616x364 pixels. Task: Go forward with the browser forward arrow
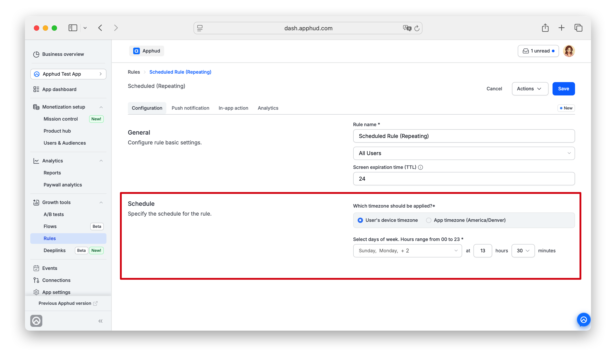(x=116, y=28)
